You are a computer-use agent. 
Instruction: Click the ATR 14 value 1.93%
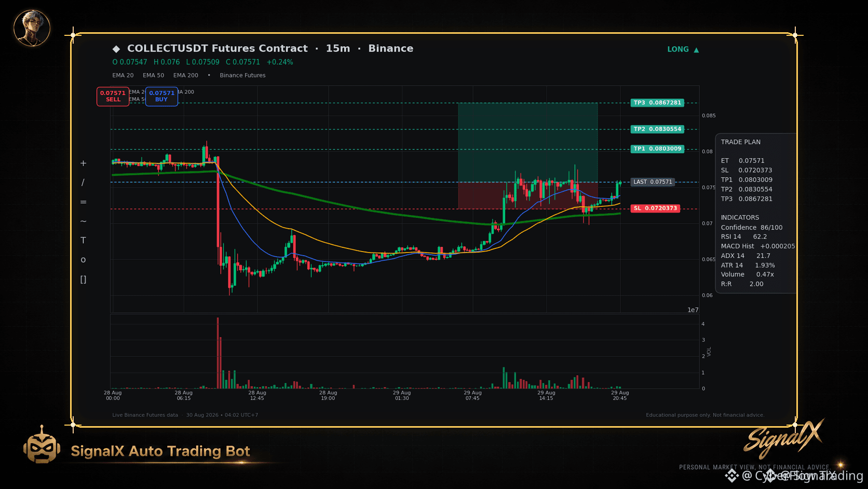[x=765, y=265]
